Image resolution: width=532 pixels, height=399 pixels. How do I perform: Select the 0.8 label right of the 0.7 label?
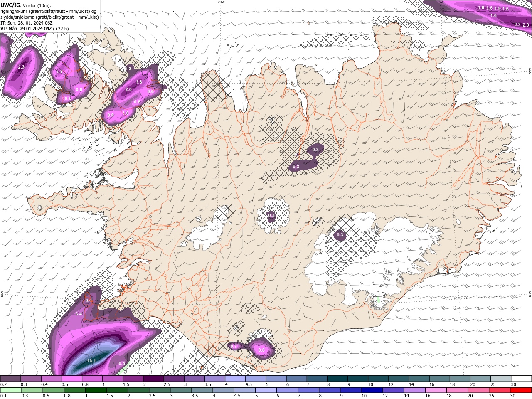[x=261, y=350]
